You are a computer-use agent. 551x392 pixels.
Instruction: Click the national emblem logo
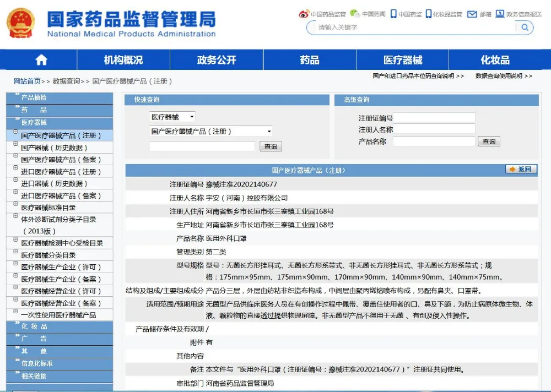coord(21,23)
